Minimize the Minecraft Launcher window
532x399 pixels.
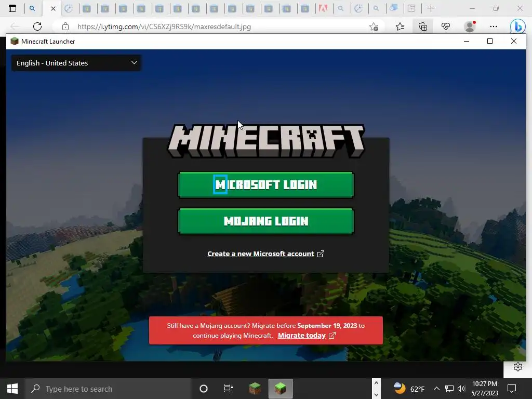point(467,42)
